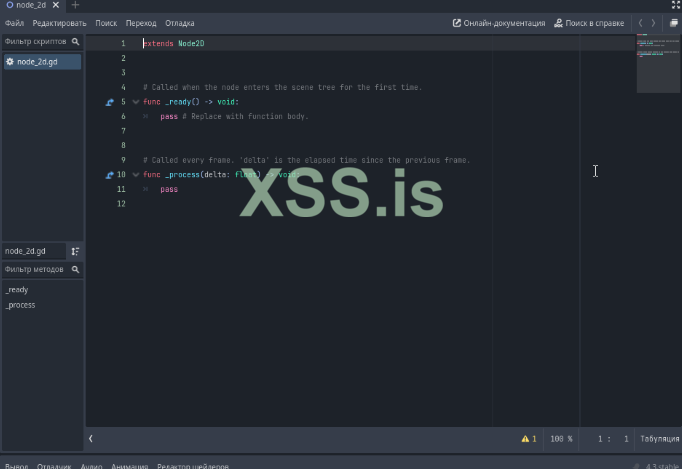Click the warning indicator in status bar
682x469 pixels.
pos(528,439)
